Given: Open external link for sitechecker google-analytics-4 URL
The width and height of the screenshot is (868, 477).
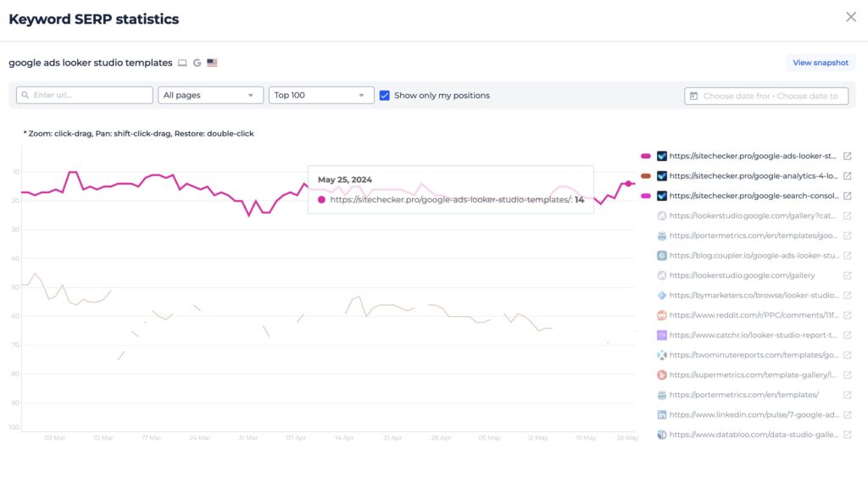Looking at the screenshot, I should click(x=847, y=176).
